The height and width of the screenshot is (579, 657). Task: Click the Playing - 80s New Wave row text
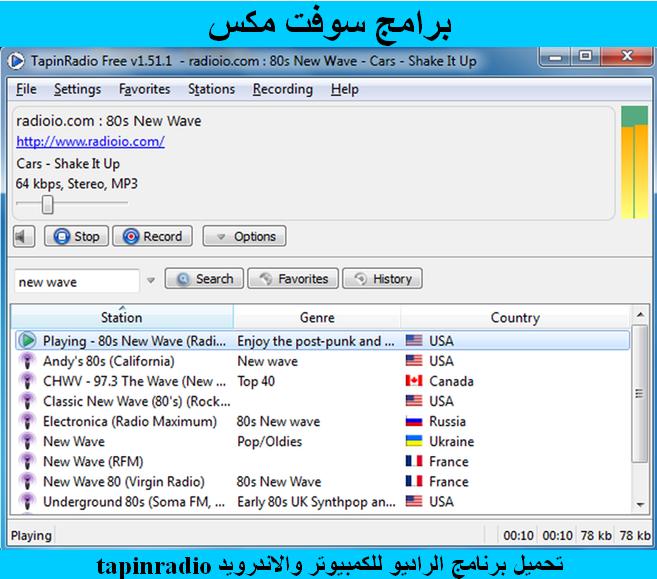pyautogui.click(x=134, y=341)
